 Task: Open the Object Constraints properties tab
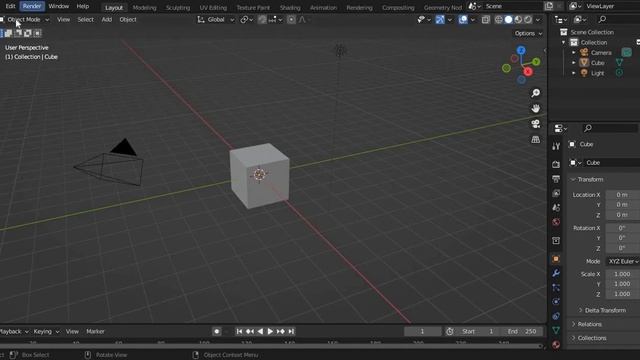pos(556,316)
